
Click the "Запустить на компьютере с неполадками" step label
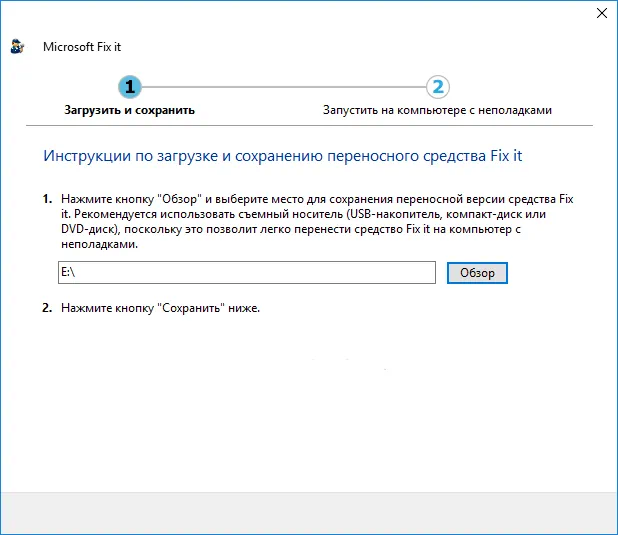point(437,110)
